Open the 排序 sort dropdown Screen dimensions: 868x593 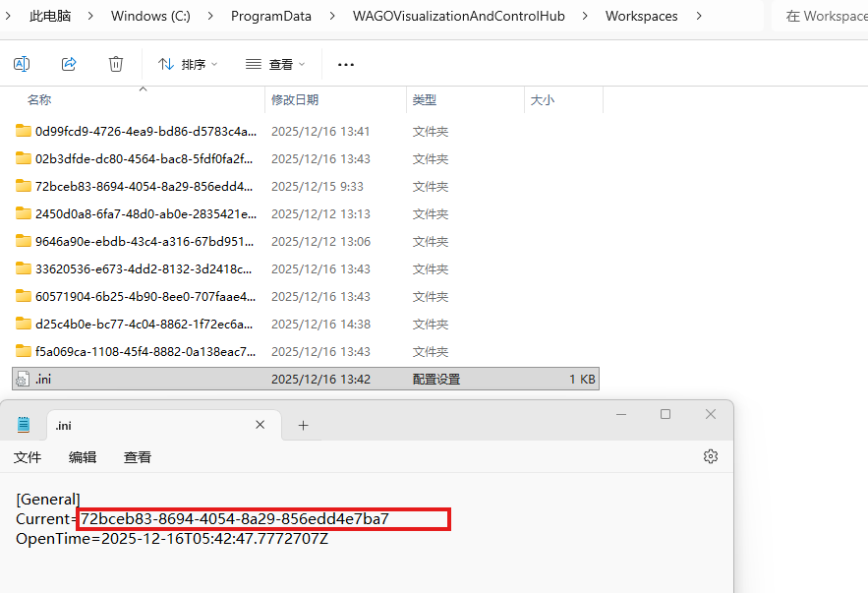(x=188, y=64)
